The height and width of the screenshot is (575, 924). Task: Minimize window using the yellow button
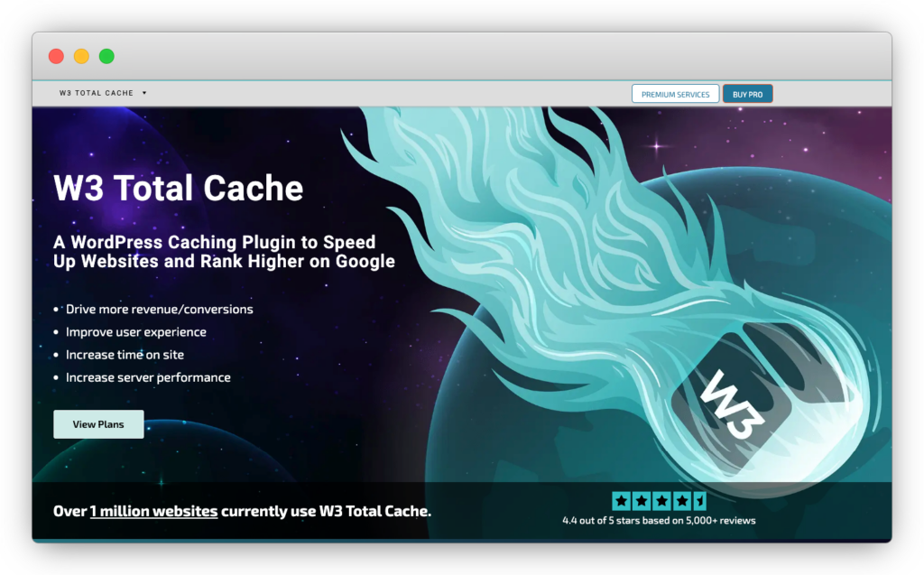pyautogui.click(x=81, y=56)
